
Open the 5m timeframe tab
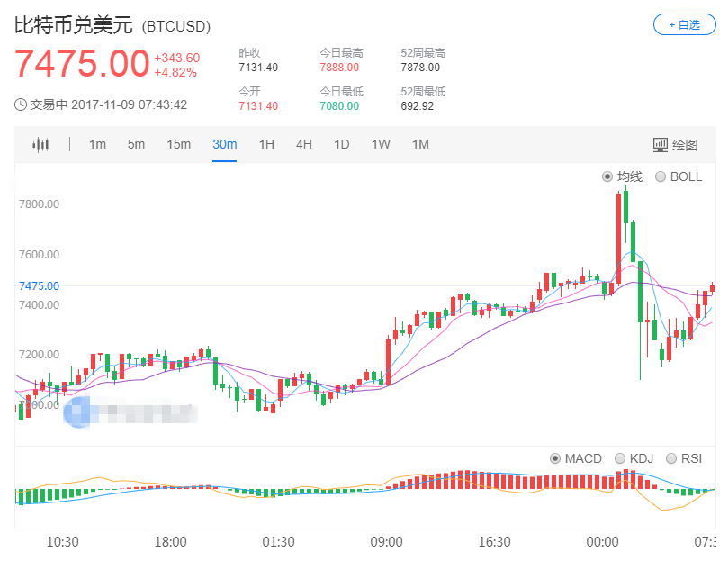tap(135, 144)
